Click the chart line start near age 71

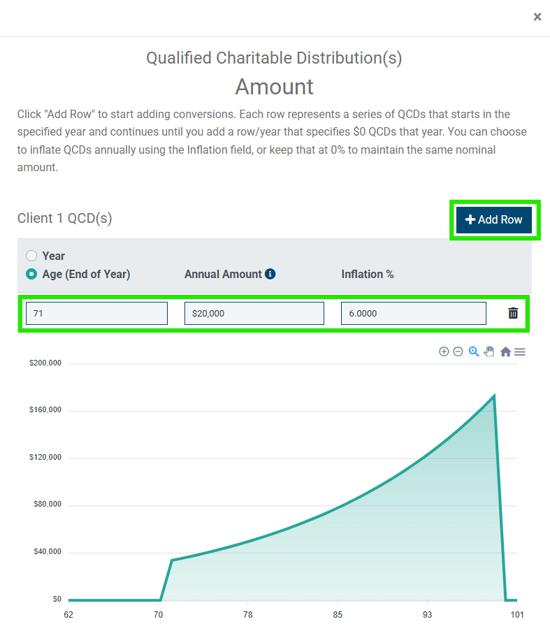[x=172, y=560]
